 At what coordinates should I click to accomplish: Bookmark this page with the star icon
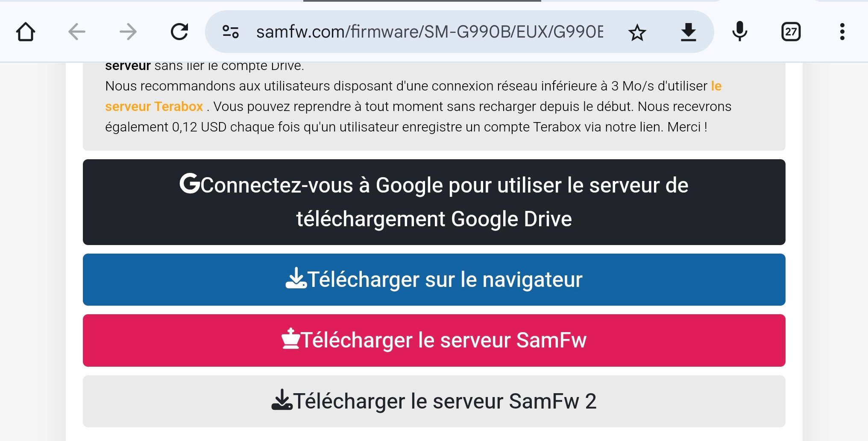[637, 32]
